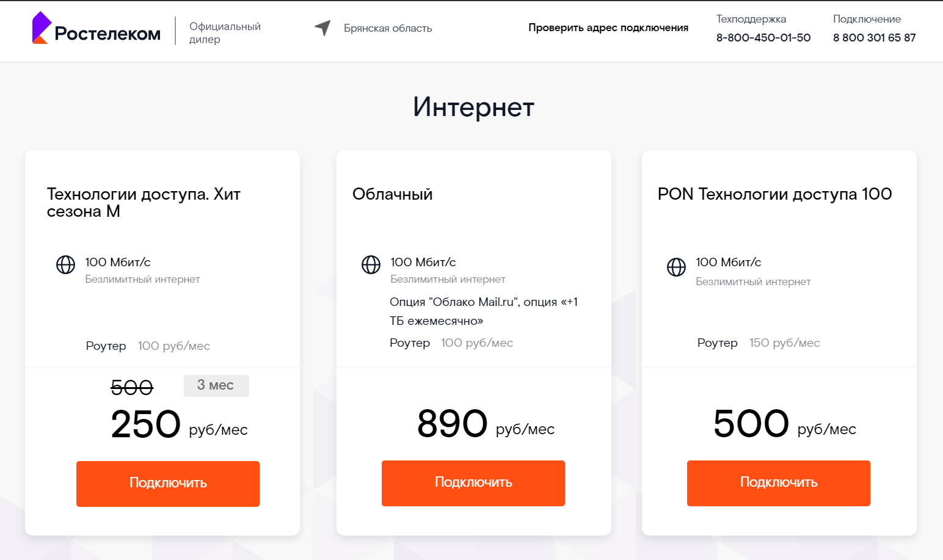Click the globe icon on Облачный tariff
This screenshot has height=560, width=943.
371,265
